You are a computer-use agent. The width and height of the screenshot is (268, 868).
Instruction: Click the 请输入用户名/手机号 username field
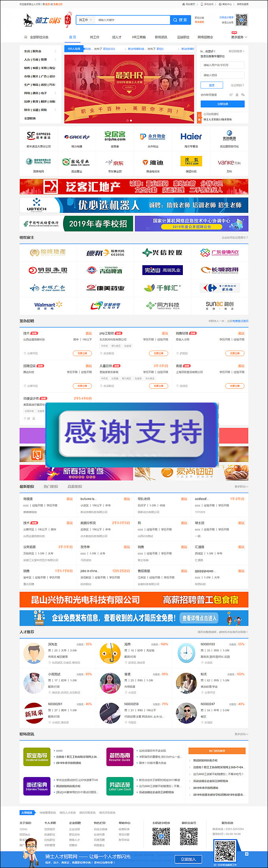point(222,65)
